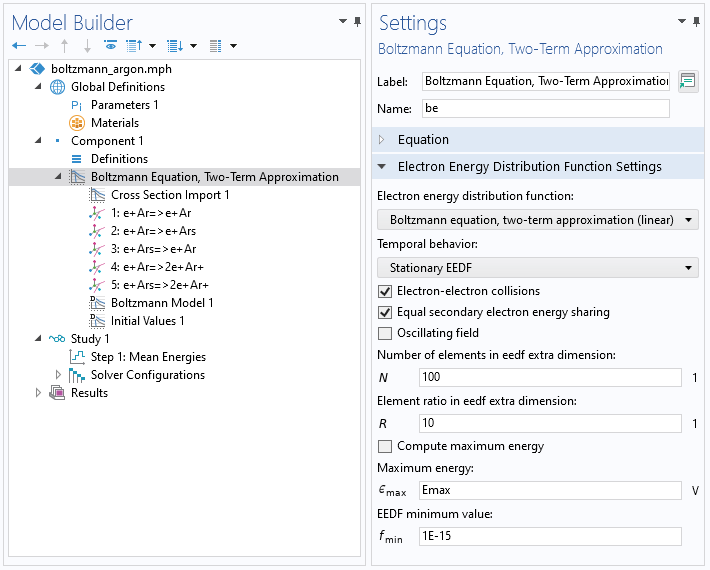Click the reaction 2: e+Ar=>e+Ars icon

(x=96, y=231)
